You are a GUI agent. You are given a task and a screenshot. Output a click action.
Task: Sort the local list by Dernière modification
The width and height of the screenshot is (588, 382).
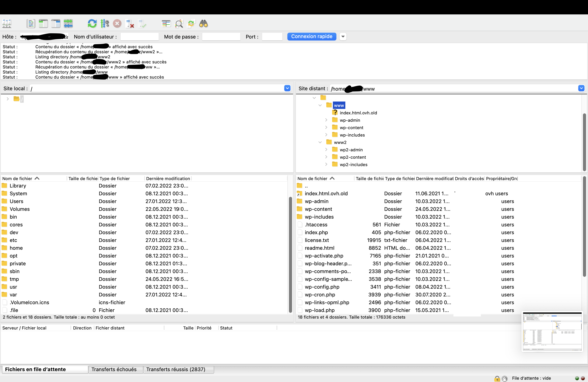[168, 178]
